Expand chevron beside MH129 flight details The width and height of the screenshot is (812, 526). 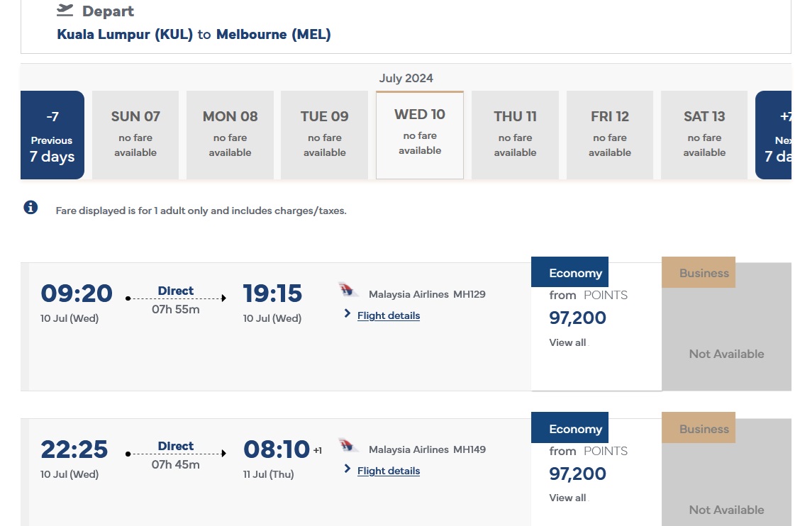point(347,313)
